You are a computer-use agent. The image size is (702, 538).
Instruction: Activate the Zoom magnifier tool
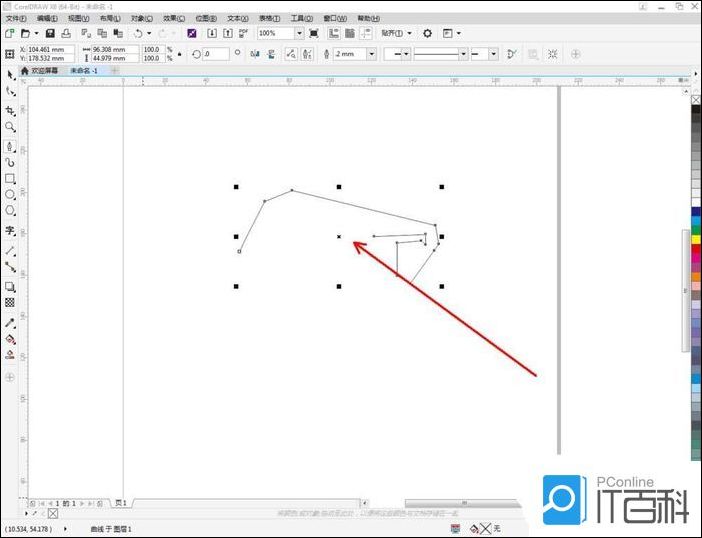(x=10, y=127)
